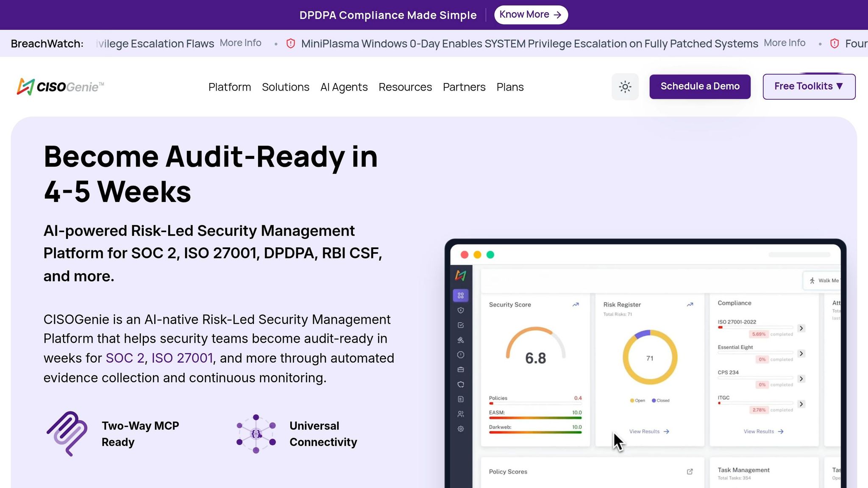Screen dimensions: 868x488
Task: Click View Results under Risk Register
Action: 649,431
